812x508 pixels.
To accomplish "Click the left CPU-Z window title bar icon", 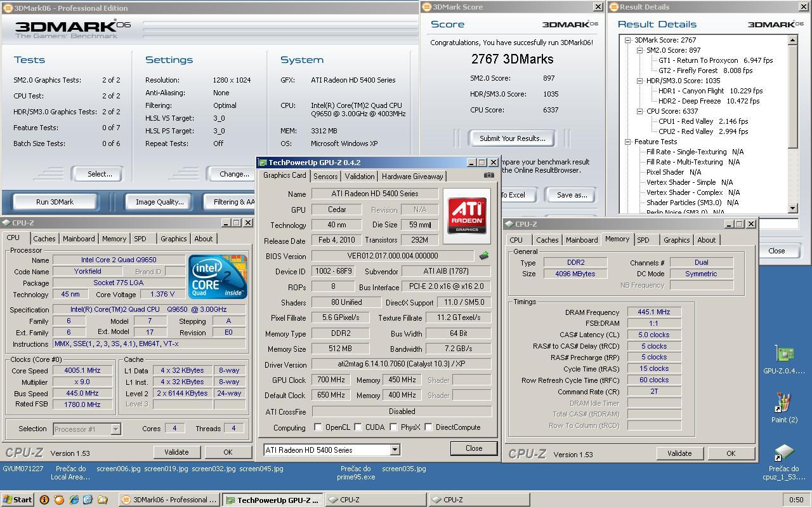I will point(6,223).
